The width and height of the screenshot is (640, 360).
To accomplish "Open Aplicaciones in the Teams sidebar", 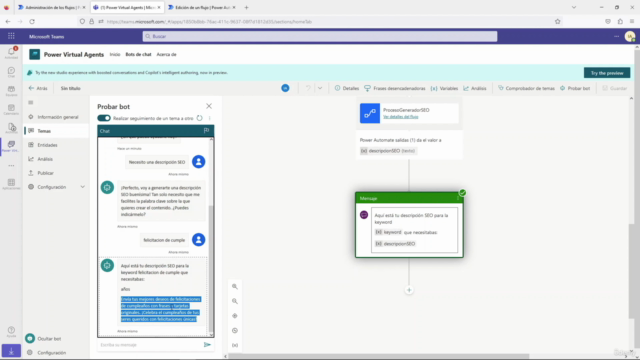I will pyautogui.click(x=11, y=184).
